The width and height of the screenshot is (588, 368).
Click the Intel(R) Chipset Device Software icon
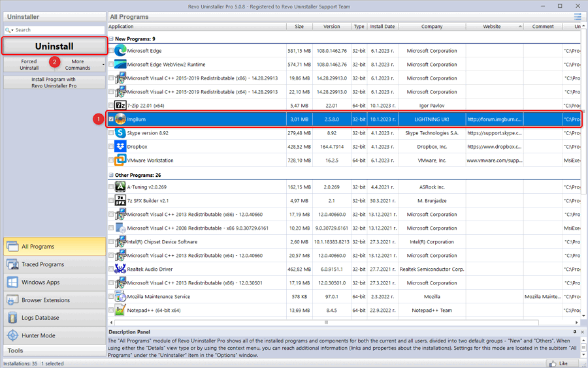click(x=120, y=241)
